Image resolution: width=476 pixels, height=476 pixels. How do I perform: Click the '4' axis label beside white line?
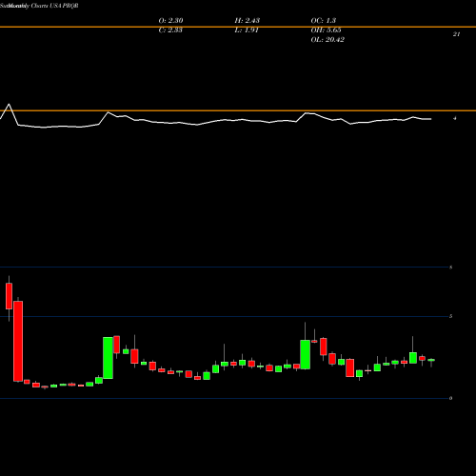click(x=455, y=118)
